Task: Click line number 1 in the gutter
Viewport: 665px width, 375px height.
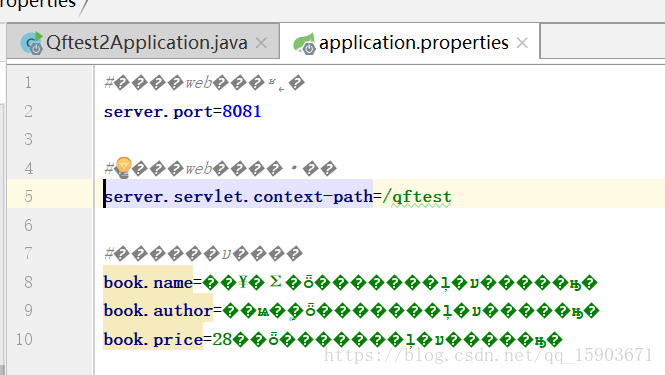Action: [x=28, y=82]
